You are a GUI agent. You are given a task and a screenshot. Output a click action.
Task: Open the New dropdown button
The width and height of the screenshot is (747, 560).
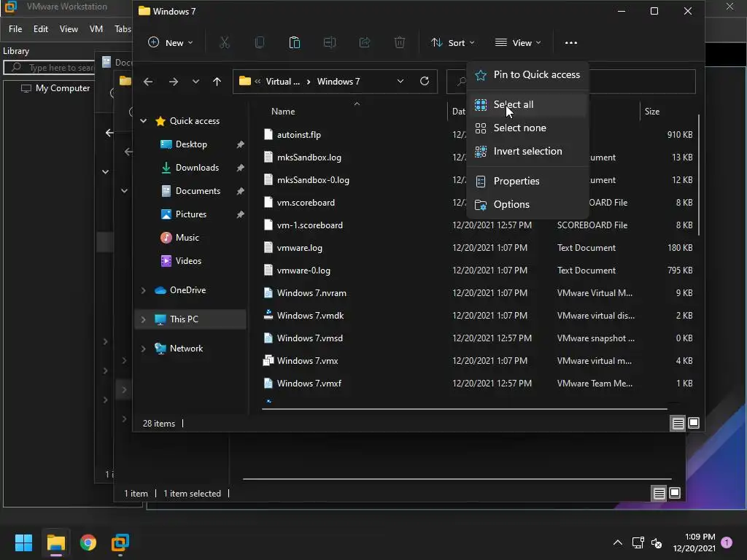[171, 43]
